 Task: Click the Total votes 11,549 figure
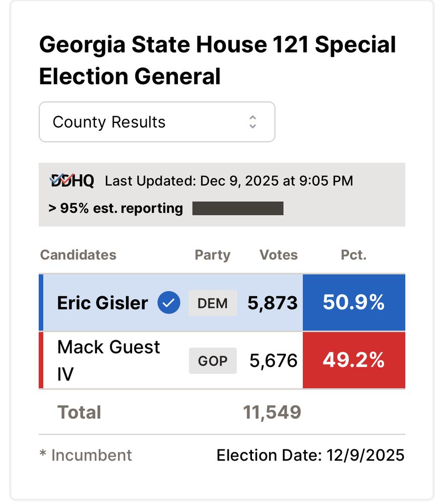pyautogui.click(x=272, y=412)
